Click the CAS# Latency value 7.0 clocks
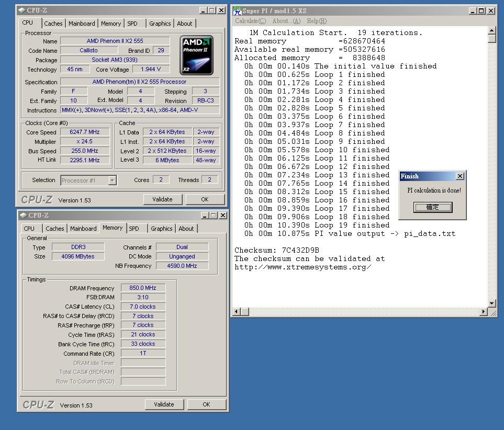This screenshot has width=504, height=430. (x=143, y=307)
